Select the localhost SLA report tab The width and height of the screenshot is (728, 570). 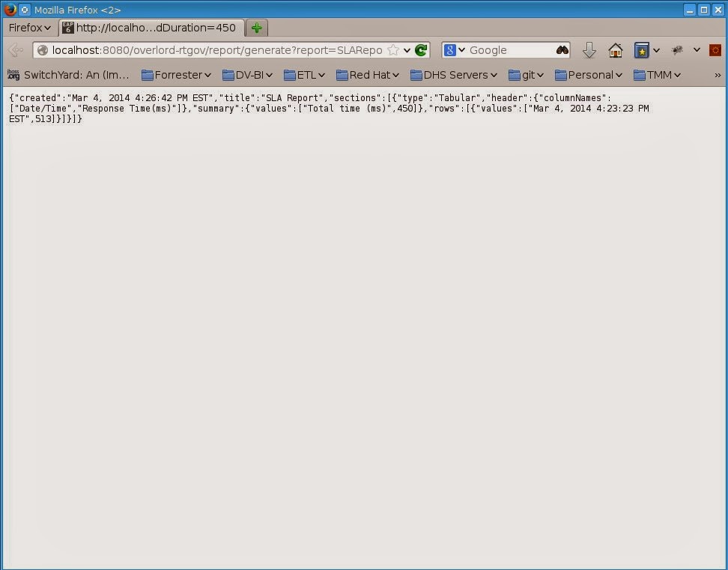pyautogui.click(x=151, y=28)
